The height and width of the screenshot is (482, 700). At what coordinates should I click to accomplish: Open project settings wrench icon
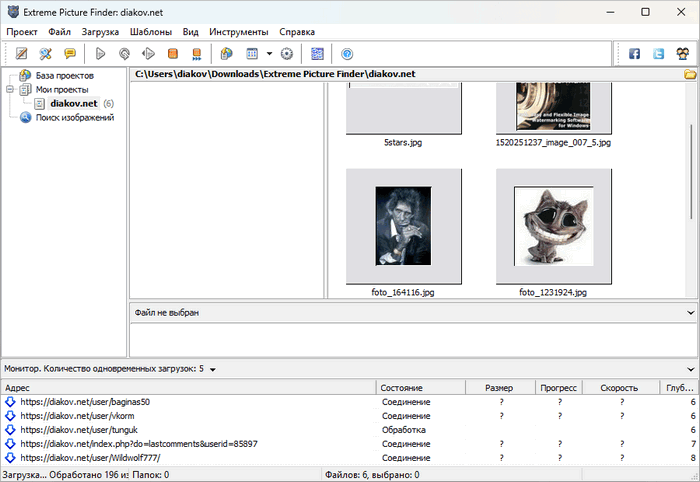pyautogui.click(x=46, y=54)
